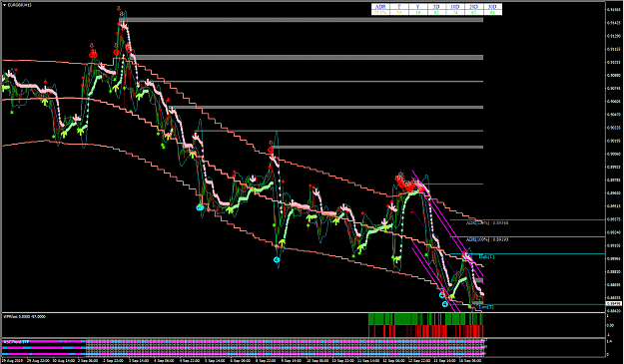Click the 30D column header cell
This screenshot has width=624, height=364.
point(492,7)
